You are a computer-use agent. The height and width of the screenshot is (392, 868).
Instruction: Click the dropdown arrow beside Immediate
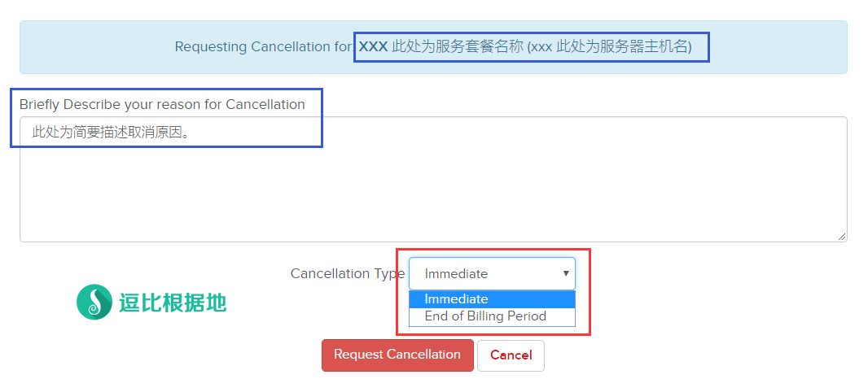(x=566, y=273)
